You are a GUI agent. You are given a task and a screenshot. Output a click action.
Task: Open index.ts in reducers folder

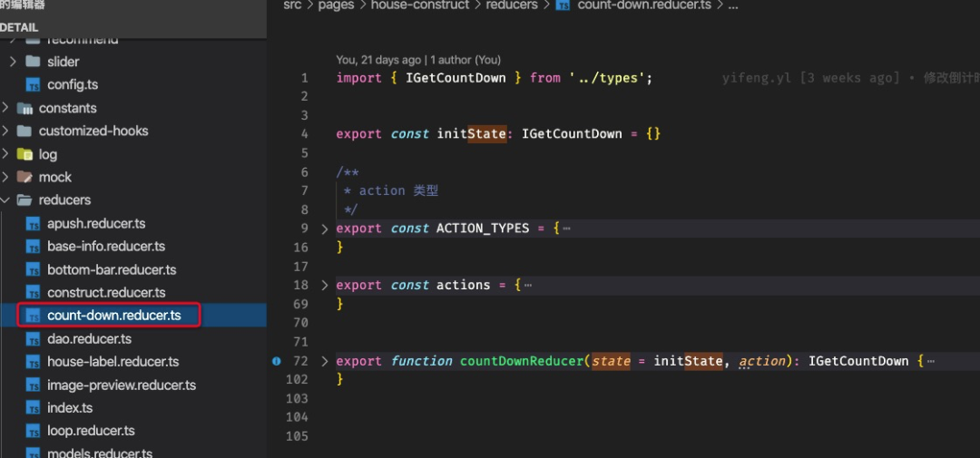(x=70, y=408)
